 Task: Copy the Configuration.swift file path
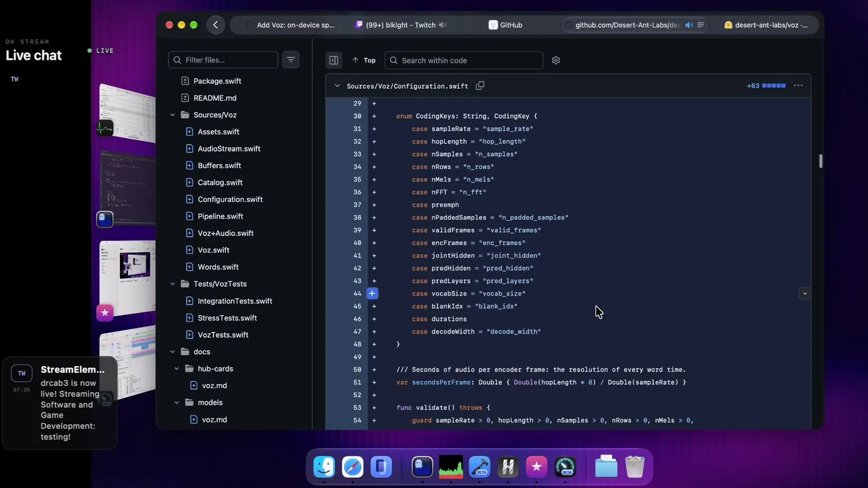480,86
